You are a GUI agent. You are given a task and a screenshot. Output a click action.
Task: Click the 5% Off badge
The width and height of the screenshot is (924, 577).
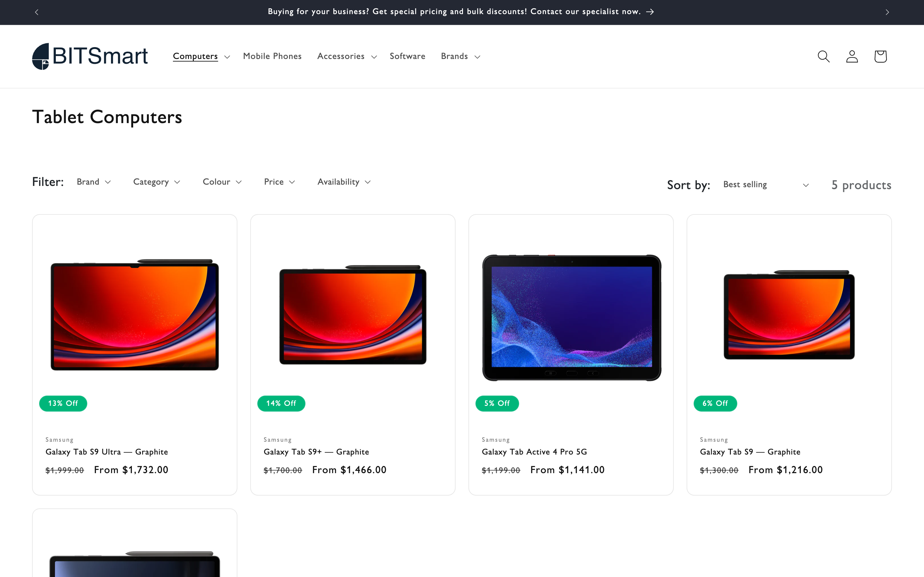(x=497, y=403)
